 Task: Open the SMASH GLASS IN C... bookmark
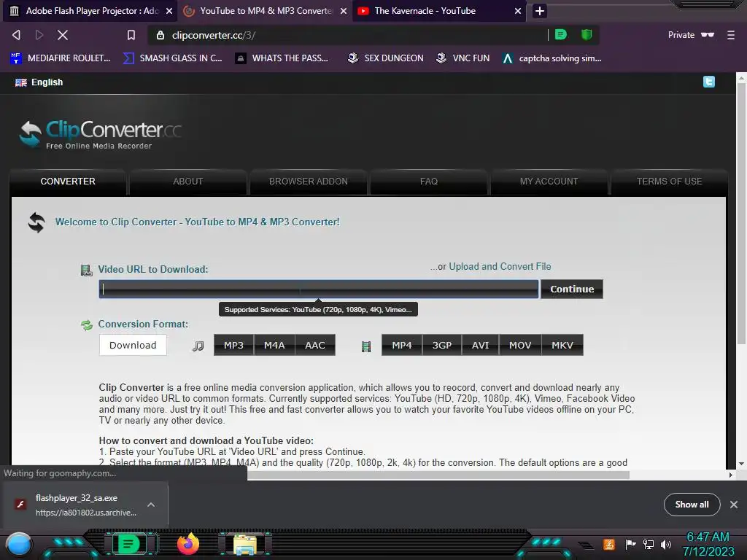(173, 58)
